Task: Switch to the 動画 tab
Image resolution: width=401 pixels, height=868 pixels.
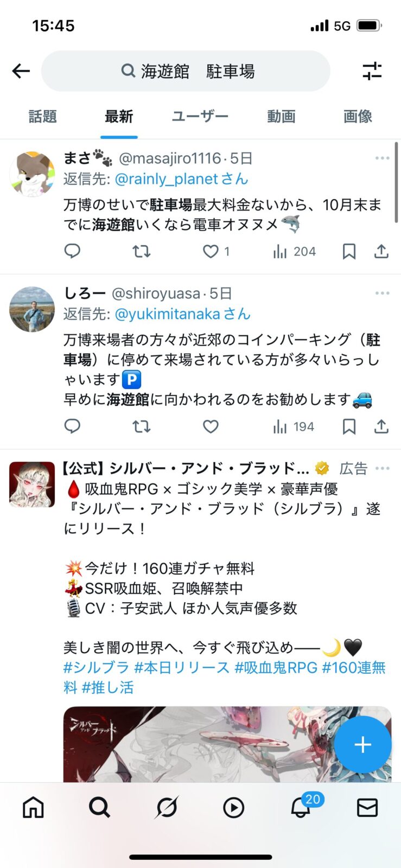Action: click(281, 116)
